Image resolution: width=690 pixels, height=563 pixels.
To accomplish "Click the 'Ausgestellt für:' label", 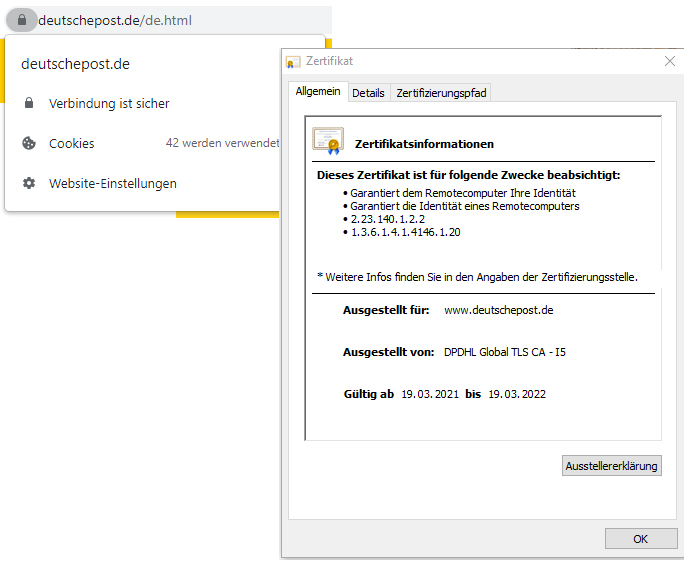I will [386, 310].
